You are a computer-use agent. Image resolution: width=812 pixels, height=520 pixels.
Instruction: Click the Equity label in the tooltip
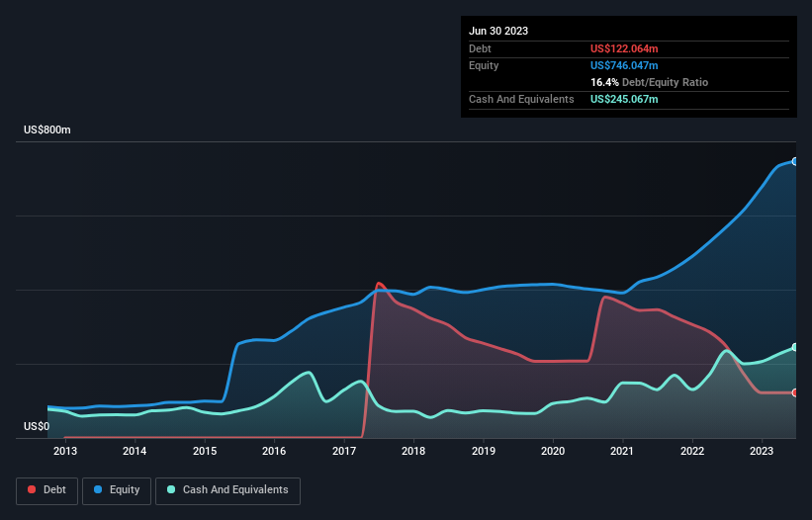484,65
